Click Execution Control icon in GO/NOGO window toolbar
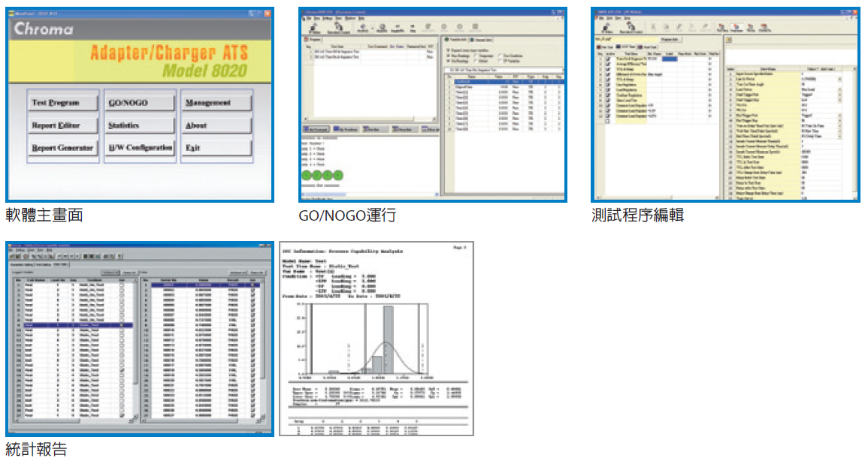This screenshot has height=461, width=868. tap(338, 27)
